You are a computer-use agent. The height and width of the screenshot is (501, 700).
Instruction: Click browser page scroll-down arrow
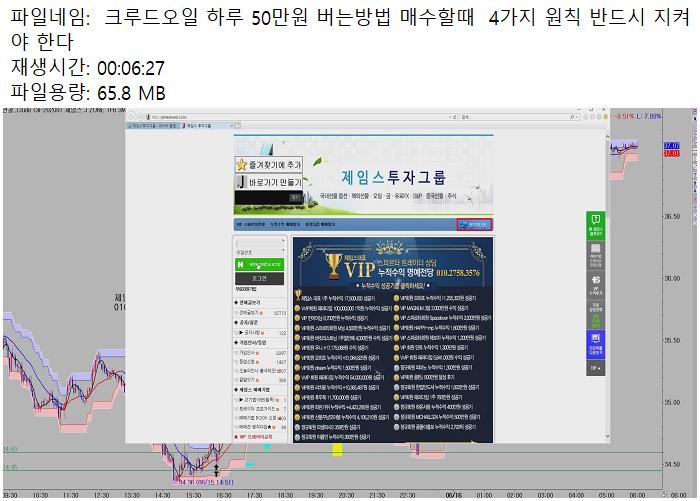click(x=607, y=436)
